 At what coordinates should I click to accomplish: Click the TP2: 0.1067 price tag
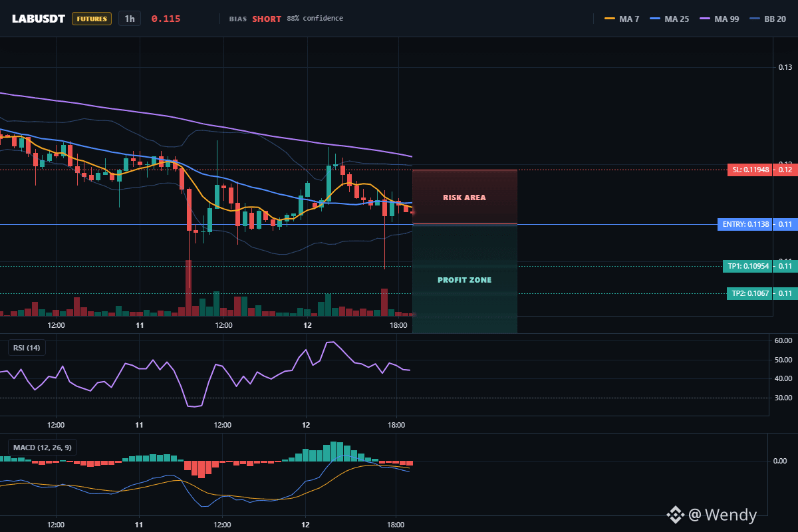pos(751,293)
